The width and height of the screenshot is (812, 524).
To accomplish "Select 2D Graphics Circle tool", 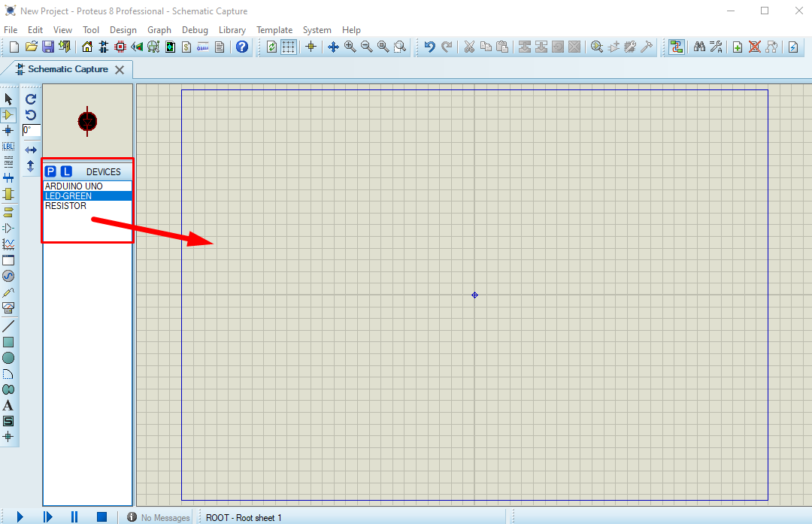I will pyautogui.click(x=8, y=358).
